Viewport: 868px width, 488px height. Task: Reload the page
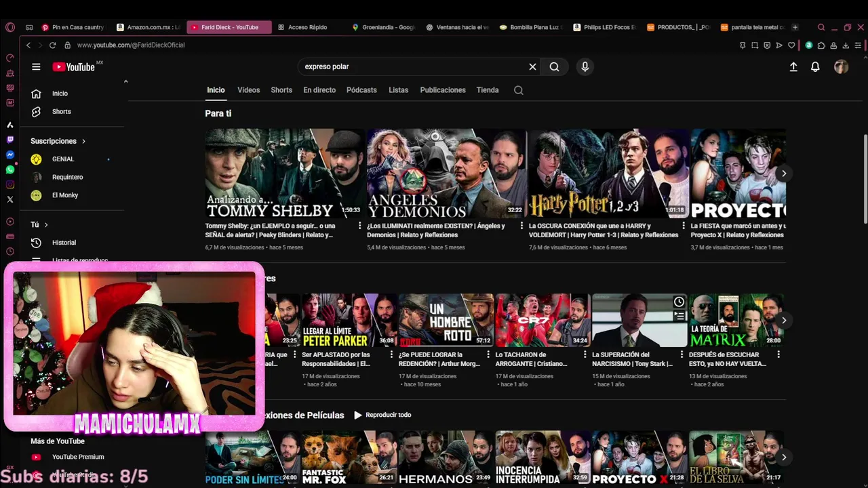tap(52, 45)
